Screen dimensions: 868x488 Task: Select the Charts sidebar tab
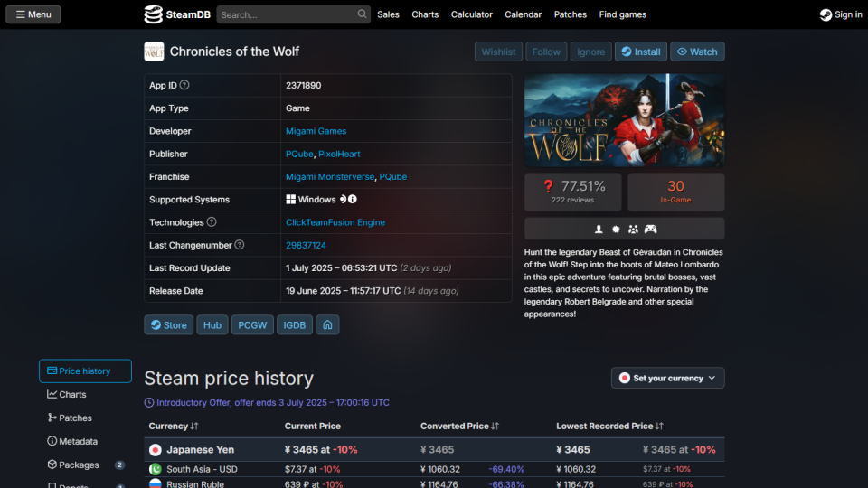tap(85, 395)
